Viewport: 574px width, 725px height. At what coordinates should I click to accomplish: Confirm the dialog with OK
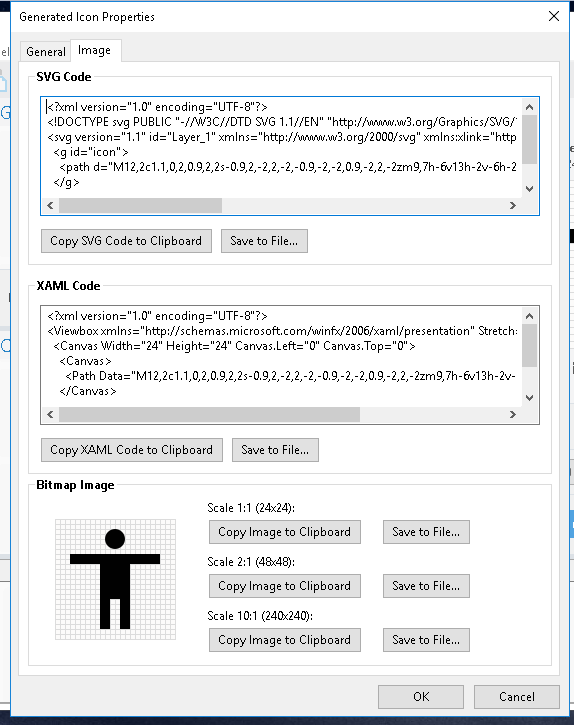pyautogui.click(x=421, y=697)
